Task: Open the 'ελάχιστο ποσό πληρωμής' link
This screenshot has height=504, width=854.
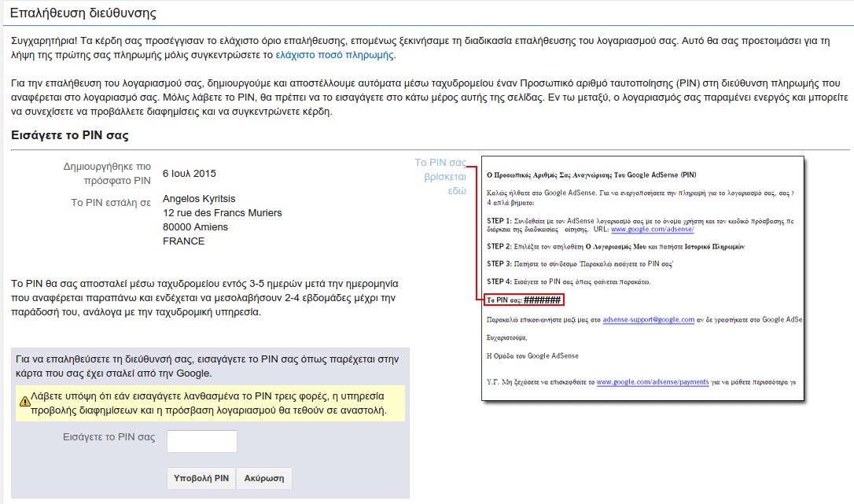Action: 334,55
